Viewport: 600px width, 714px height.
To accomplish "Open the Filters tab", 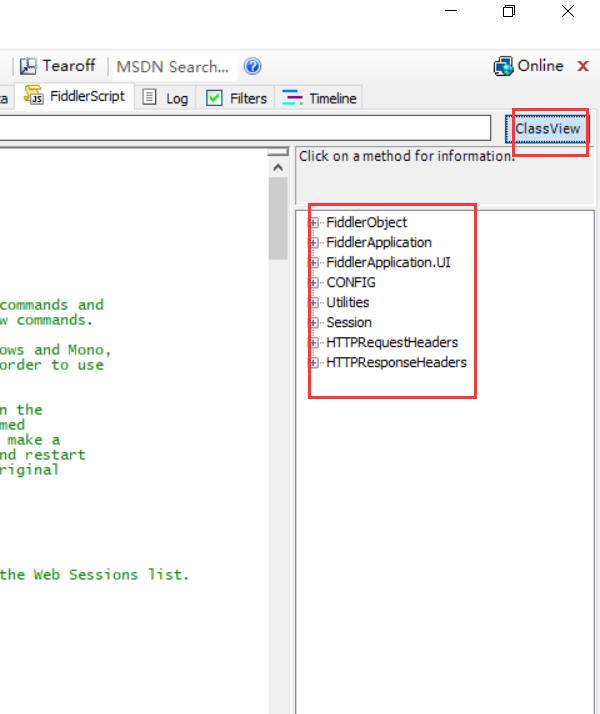I will (x=236, y=98).
